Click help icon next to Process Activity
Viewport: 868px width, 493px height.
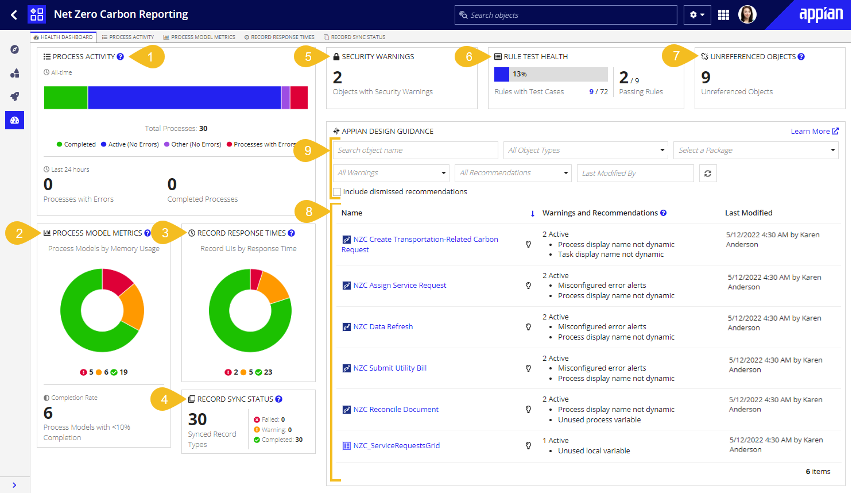click(x=120, y=56)
